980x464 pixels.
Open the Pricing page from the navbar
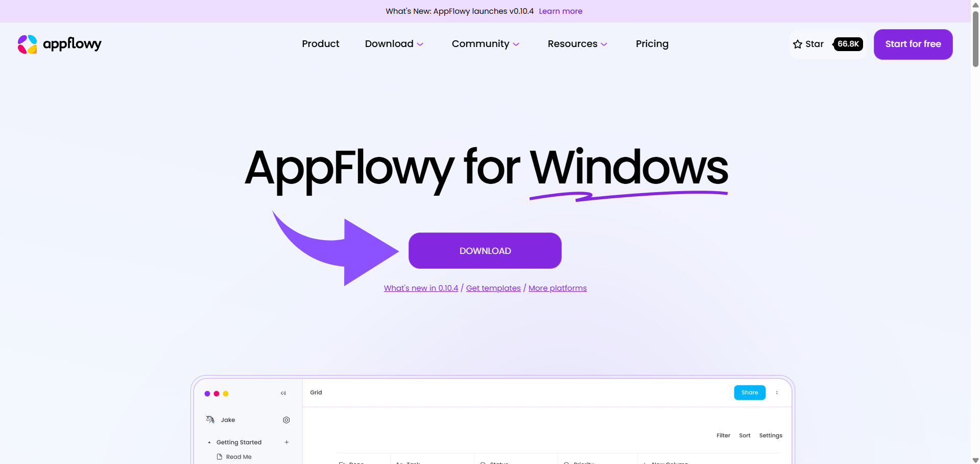[x=652, y=44]
